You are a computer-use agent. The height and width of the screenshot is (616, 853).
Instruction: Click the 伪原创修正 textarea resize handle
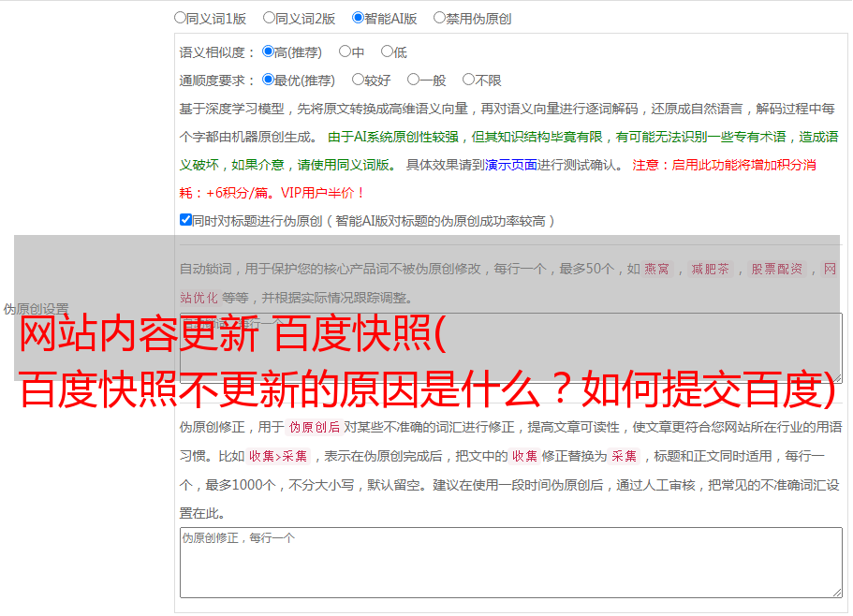point(837,593)
